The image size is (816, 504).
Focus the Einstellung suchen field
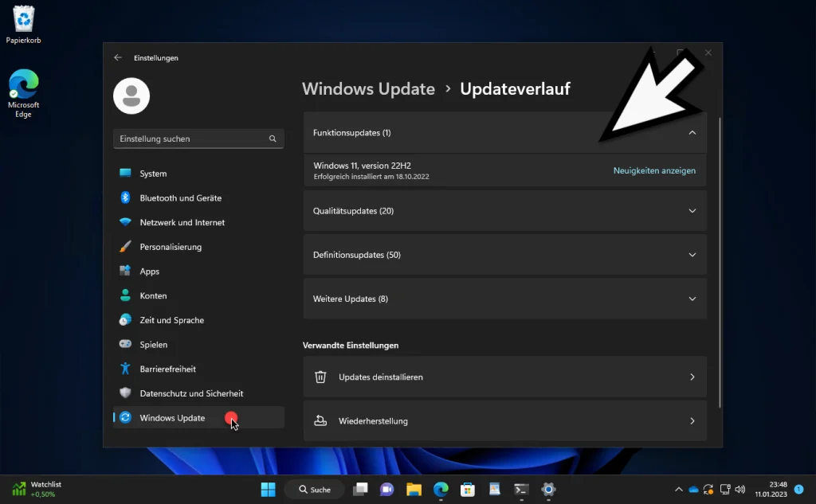(198, 139)
